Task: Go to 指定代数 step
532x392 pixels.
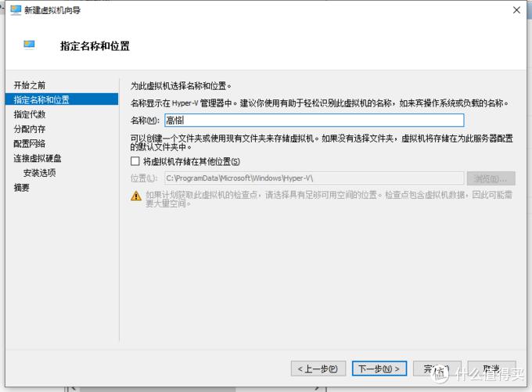Action: [x=30, y=114]
